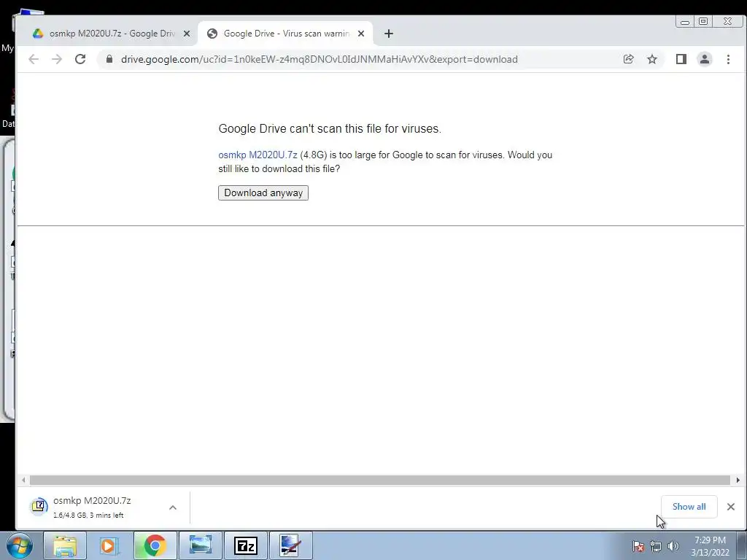Close the downloads bar
The image size is (747, 560).
tap(731, 507)
